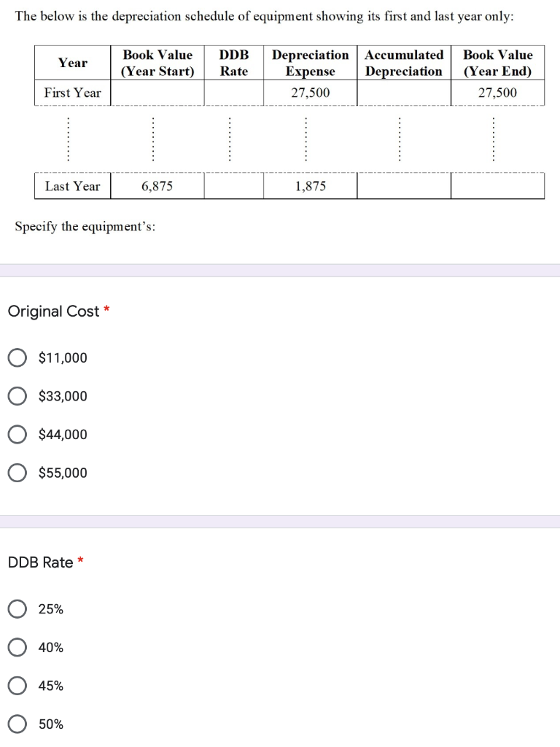The image size is (560, 747).
Task: Click the empty Book Value Year Start cell
Action: click(x=157, y=93)
